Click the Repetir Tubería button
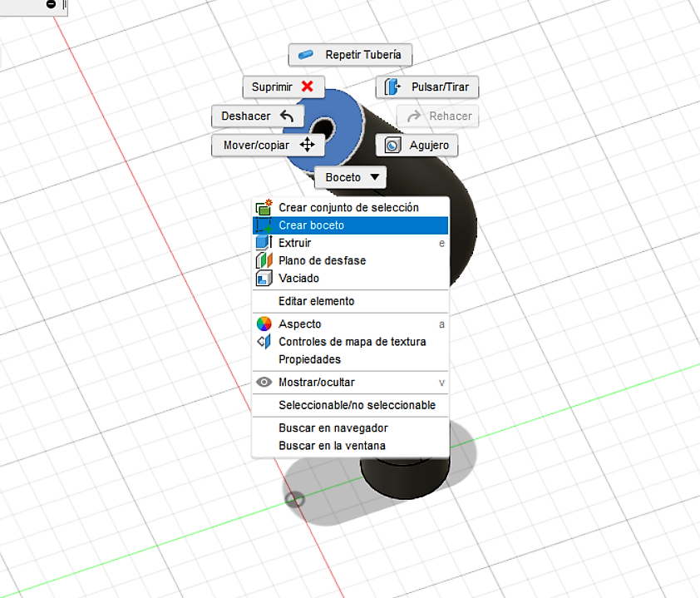 [x=350, y=55]
